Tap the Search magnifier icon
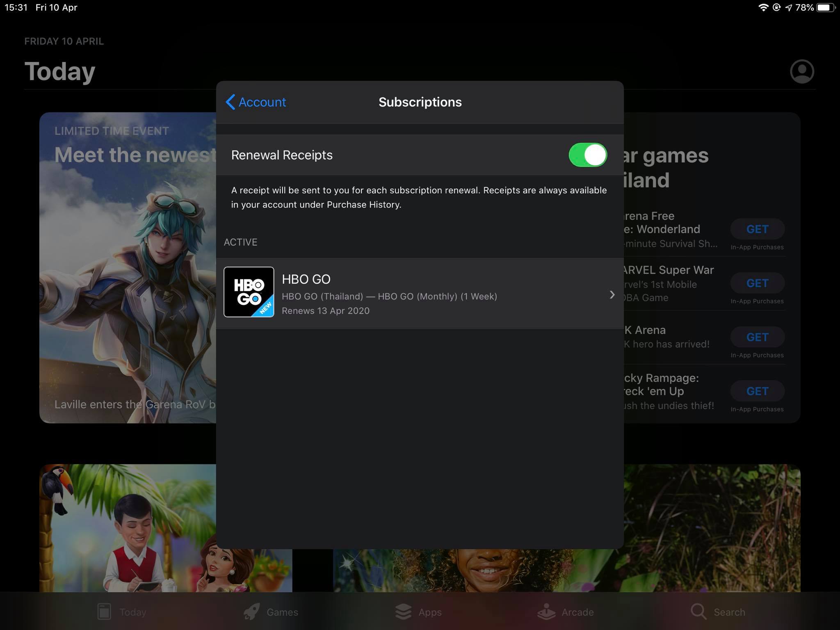The height and width of the screenshot is (630, 840). [698, 612]
